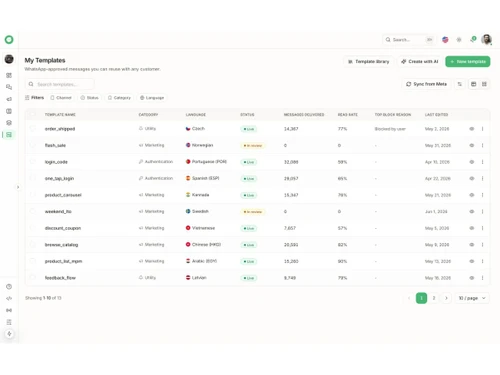The width and height of the screenshot is (500, 375).
Task: Sort by the Messages Delivered column header
Action: (304, 115)
